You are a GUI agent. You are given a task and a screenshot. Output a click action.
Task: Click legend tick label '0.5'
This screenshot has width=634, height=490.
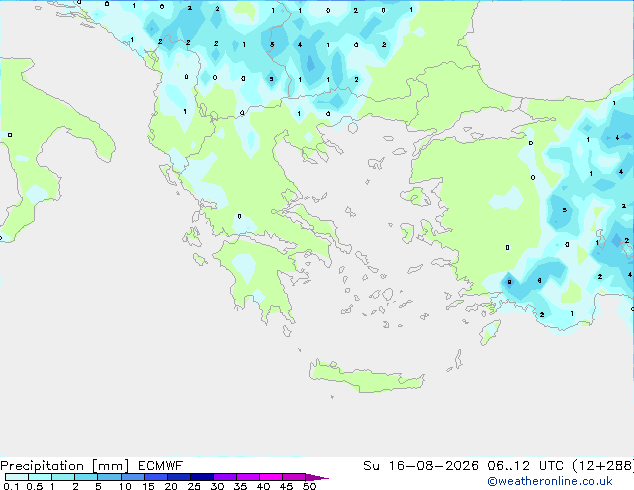coord(34,486)
